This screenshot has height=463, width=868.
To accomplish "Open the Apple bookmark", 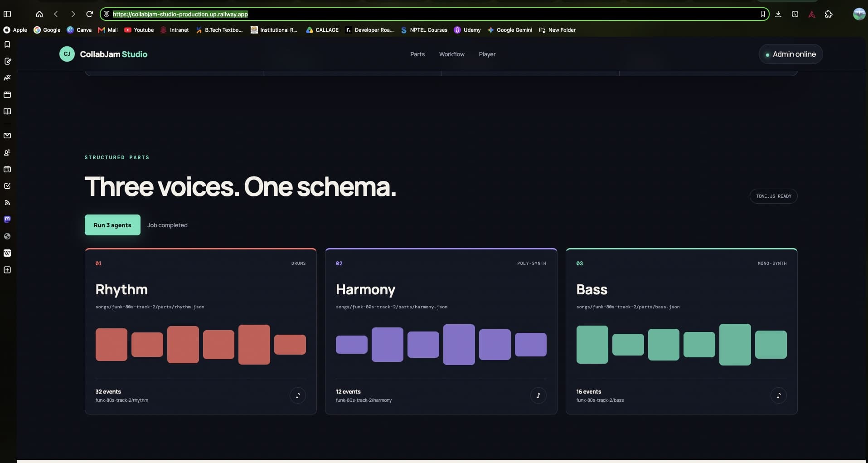I will [x=15, y=30].
